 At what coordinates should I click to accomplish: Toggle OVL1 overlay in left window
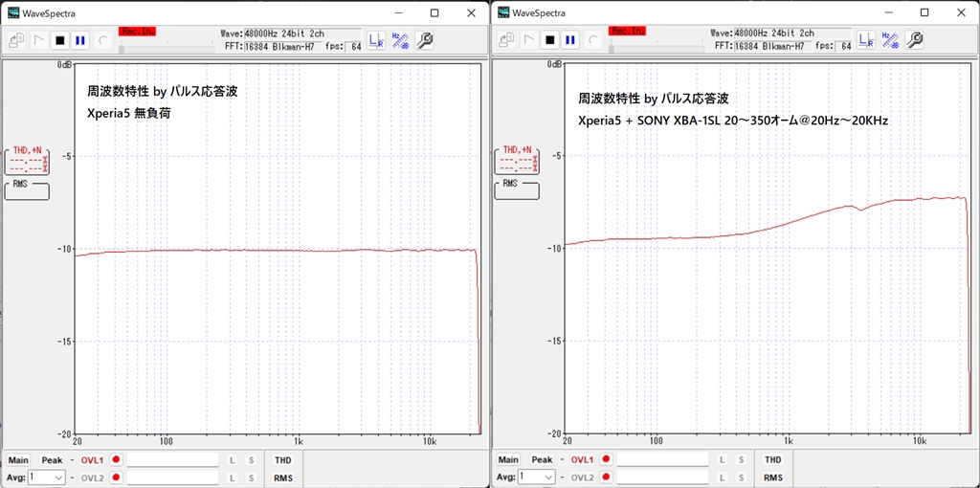pyautogui.click(x=93, y=460)
